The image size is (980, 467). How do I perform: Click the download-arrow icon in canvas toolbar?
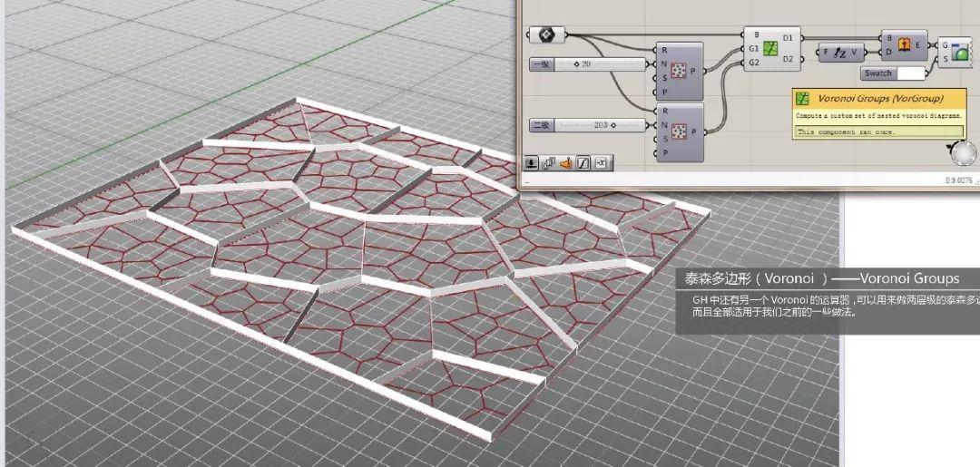(530, 163)
